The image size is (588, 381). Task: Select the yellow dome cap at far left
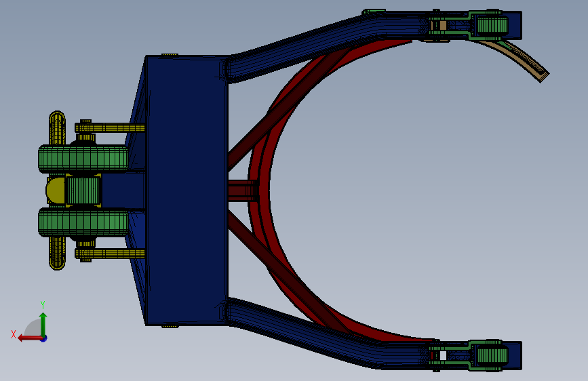click(56, 190)
